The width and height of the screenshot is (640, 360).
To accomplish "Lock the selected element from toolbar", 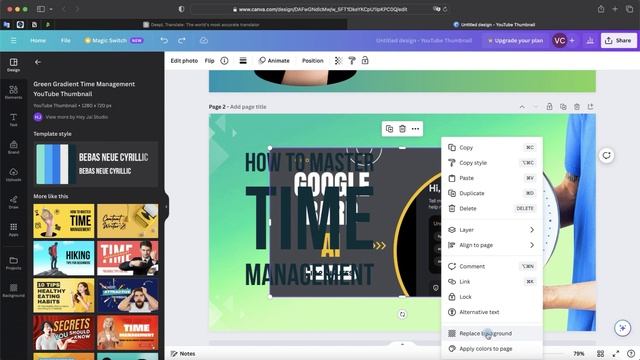I will [365, 60].
